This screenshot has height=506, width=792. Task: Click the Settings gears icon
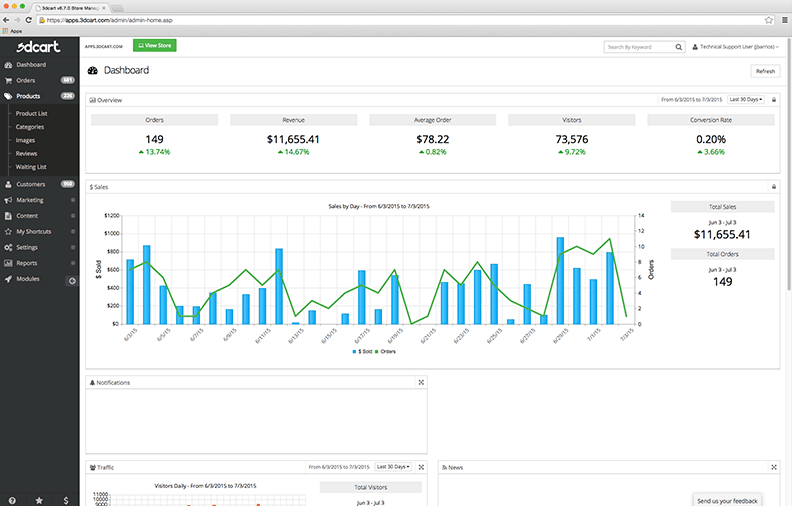(x=8, y=247)
